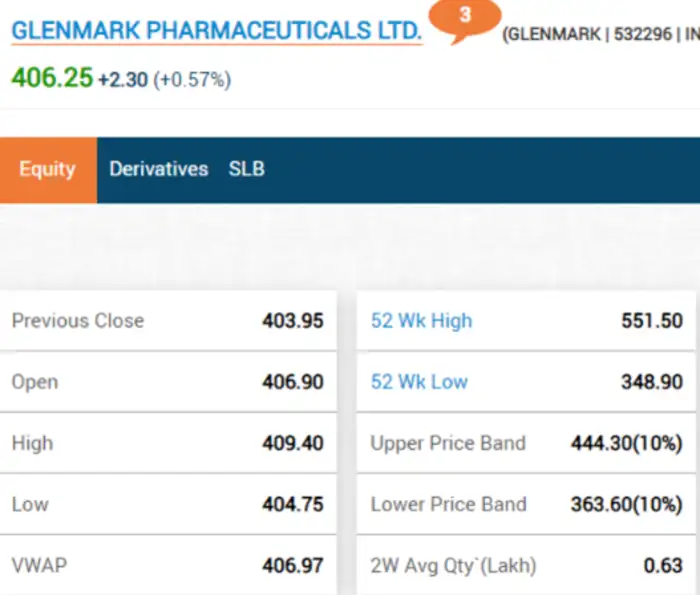The width and height of the screenshot is (700, 595).
Task: Select the SLB tab
Action: 246,169
